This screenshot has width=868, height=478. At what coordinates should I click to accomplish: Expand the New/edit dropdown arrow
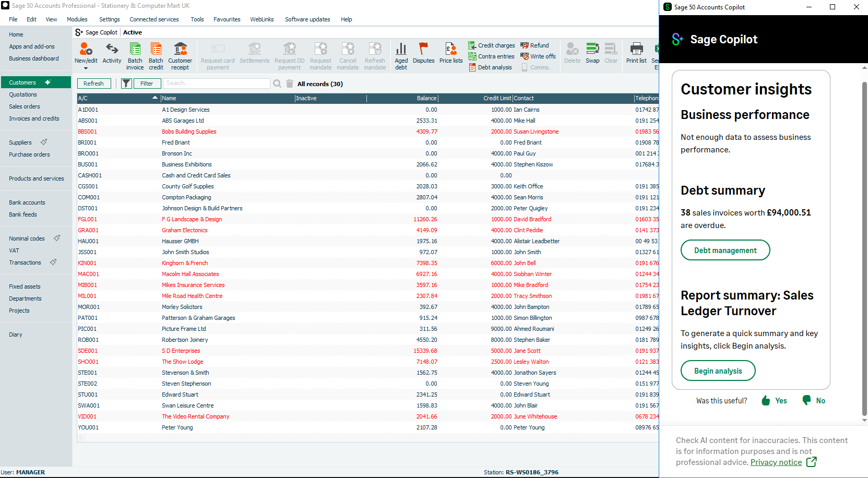pyautogui.click(x=86, y=68)
